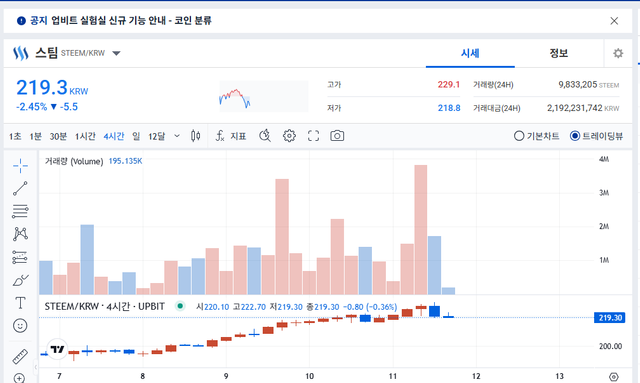The width and height of the screenshot is (640, 383).
Task: Select the long position forecasting tool
Action: pyautogui.click(x=20, y=257)
